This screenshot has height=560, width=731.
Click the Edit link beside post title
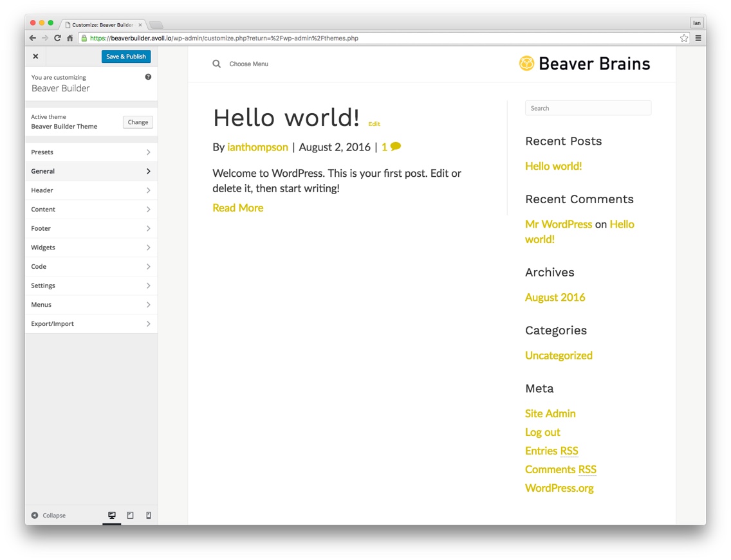click(375, 124)
